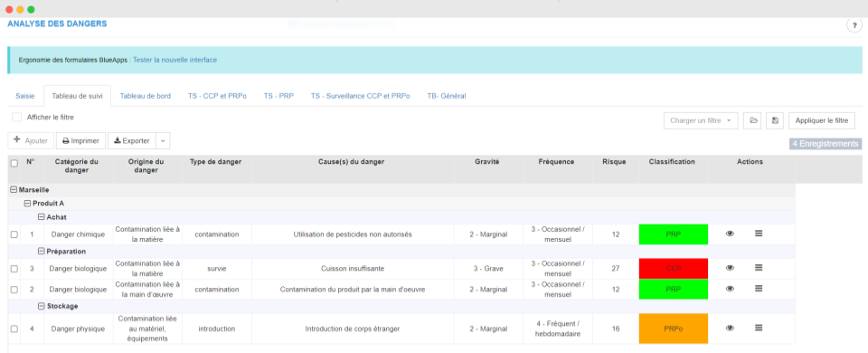Open the Charger un filtre dropdown
The width and height of the screenshot is (868, 353).
[x=700, y=120]
